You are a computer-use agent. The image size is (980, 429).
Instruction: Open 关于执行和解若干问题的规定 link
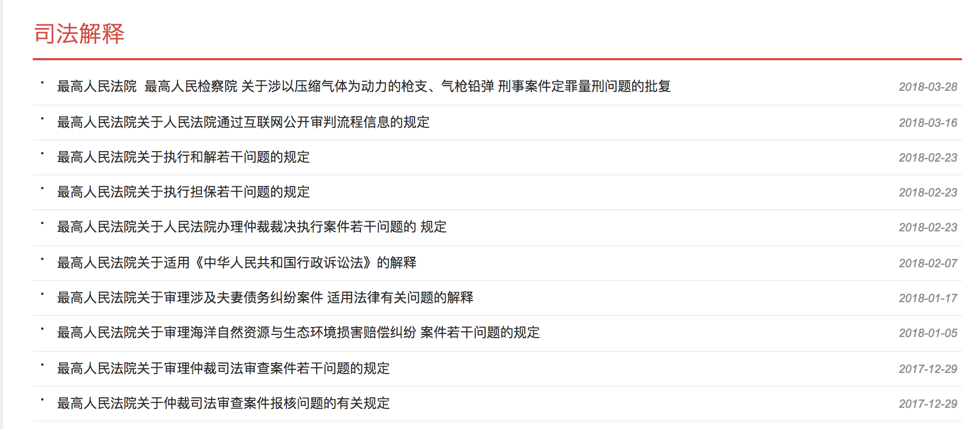tap(183, 157)
